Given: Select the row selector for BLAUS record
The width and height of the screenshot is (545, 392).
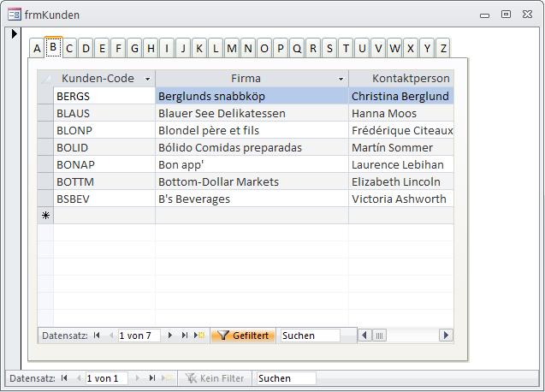Looking at the screenshot, I should click(45, 113).
